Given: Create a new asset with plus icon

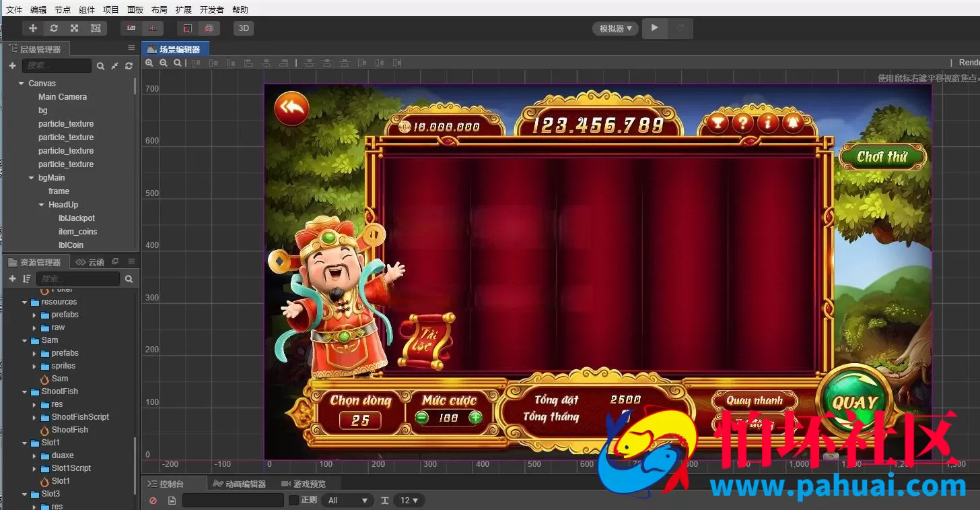Looking at the screenshot, I should coord(12,278).
